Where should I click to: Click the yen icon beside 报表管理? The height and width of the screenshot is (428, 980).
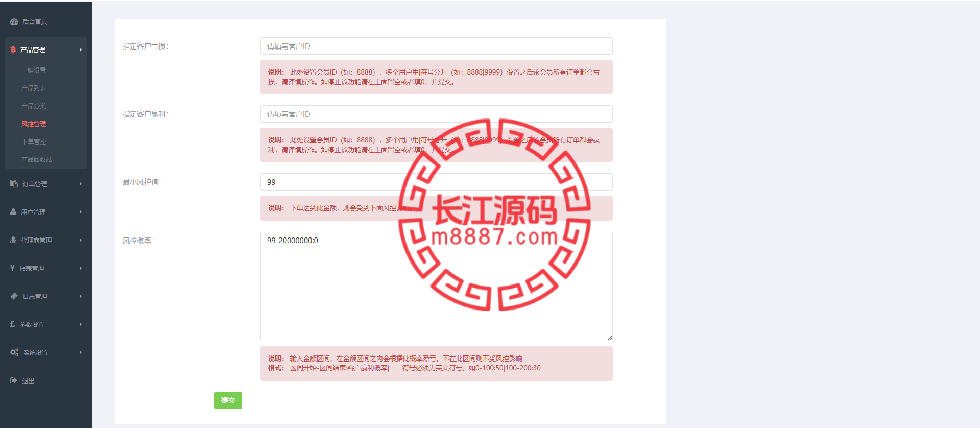pos(13,268)
